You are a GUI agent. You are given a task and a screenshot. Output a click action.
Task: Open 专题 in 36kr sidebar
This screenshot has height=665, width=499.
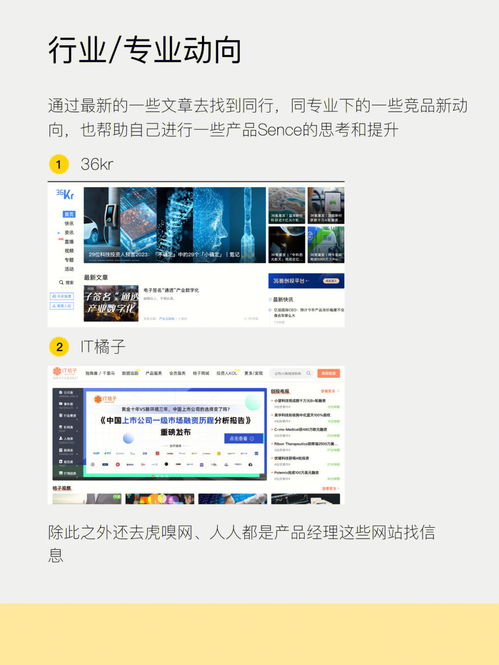tap(69, 260)
